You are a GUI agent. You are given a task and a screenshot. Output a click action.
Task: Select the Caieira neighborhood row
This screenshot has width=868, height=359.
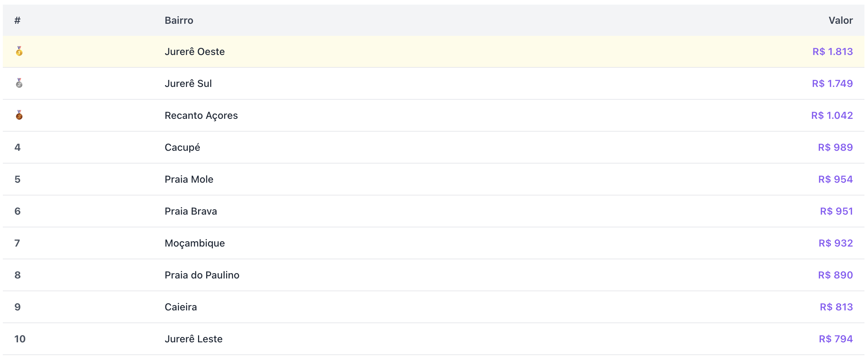pos(181,307)
